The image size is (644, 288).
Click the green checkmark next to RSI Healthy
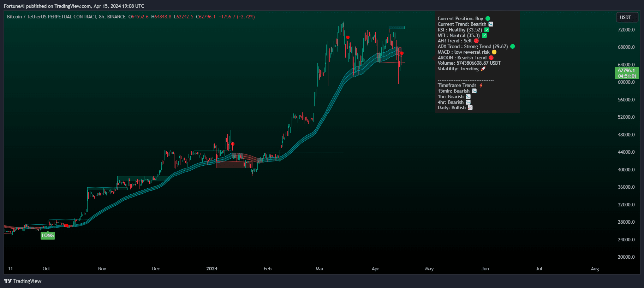point(487,30)
